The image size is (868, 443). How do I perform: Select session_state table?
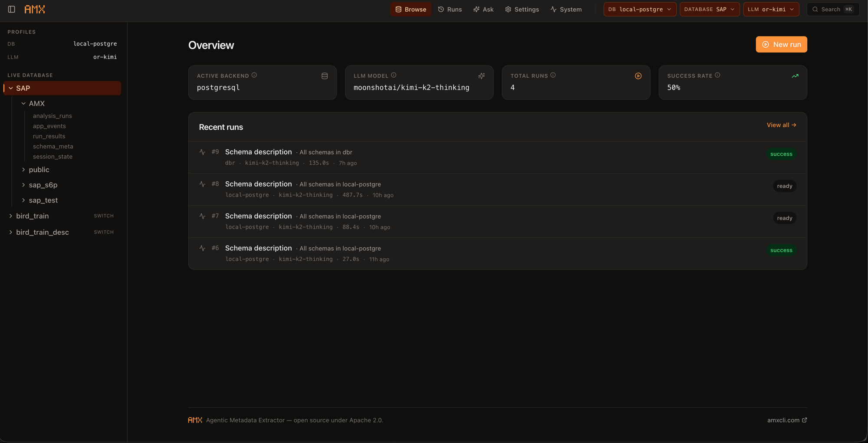click(x=53, y=157)
